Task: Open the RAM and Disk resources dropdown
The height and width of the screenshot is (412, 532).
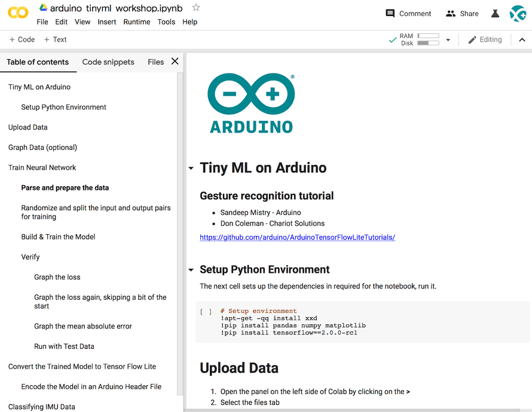Action: 447,39
